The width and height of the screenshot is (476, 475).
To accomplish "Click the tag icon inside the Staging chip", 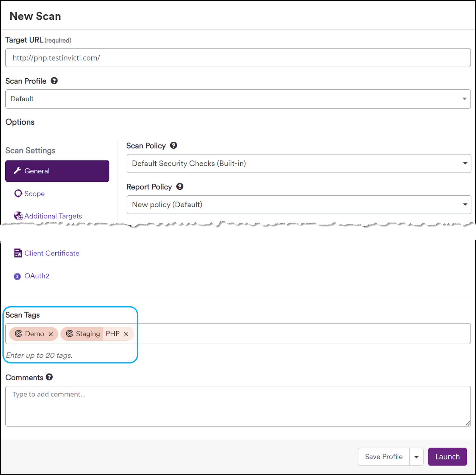I will 70,334.
